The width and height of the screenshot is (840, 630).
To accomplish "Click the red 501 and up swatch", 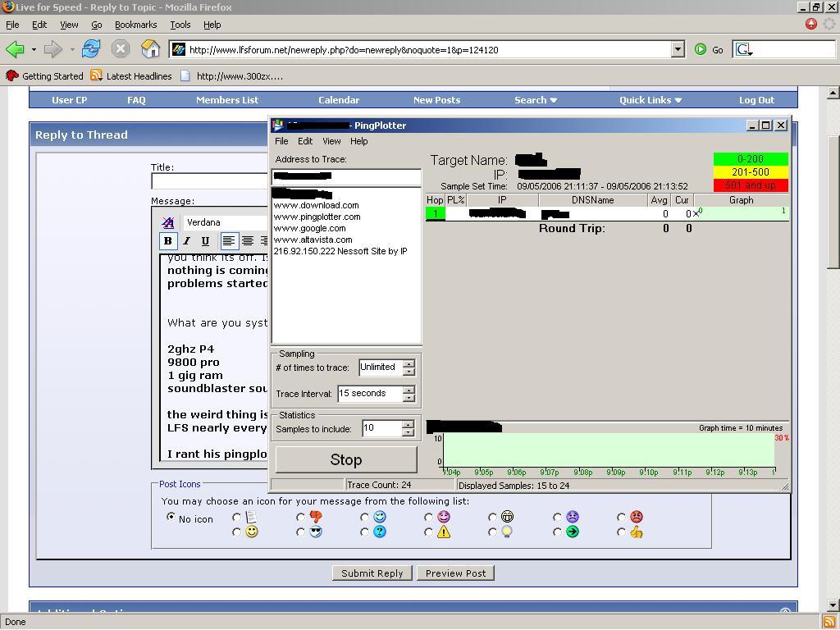I will point(751,185).
